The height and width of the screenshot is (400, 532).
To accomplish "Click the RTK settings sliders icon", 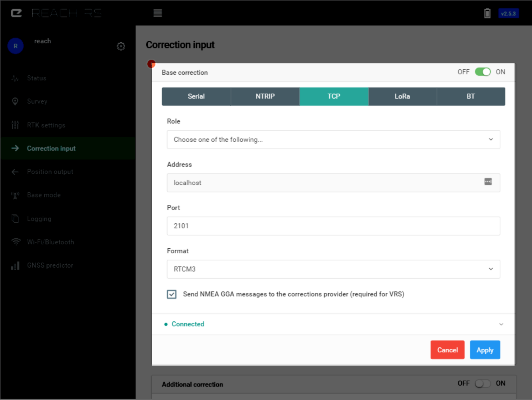I will 15,125.
